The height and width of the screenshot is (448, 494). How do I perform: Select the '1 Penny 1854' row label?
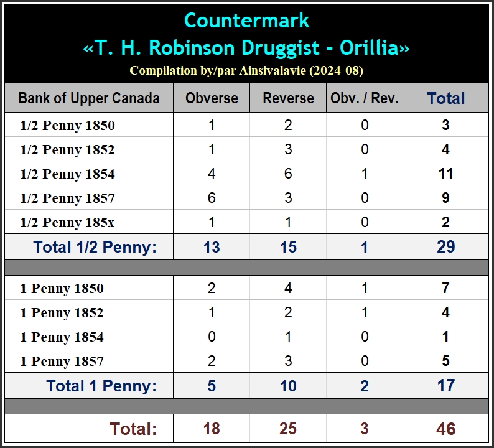tap(62, 337)
